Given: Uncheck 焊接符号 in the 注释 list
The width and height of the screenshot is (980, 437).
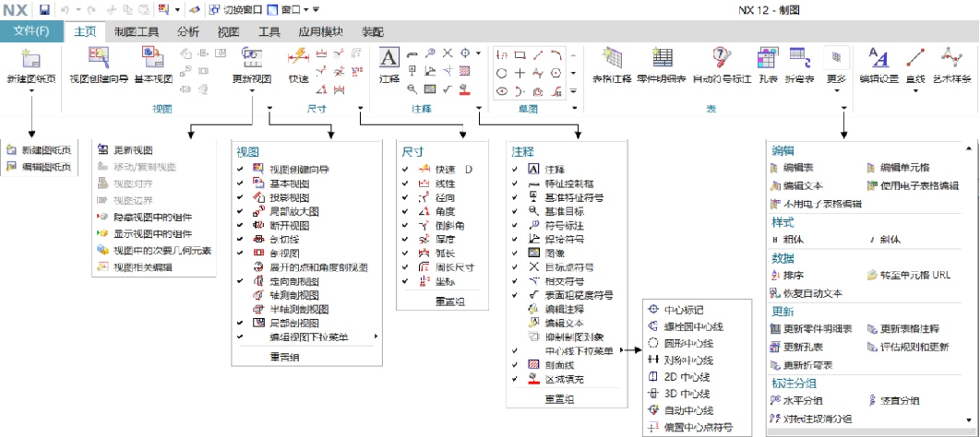Looking at the screenshot, I should (514, 239).
